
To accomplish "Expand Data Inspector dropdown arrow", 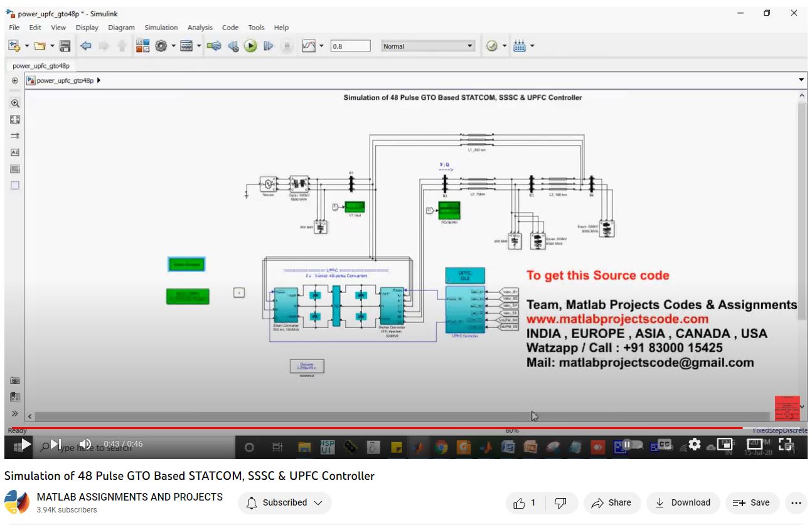I will 321,46.
